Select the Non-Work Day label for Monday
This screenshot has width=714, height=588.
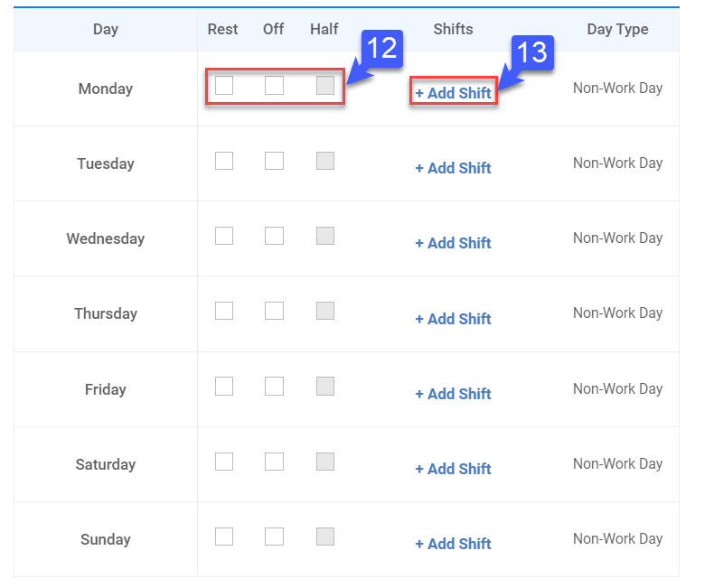click(x=617, y=89)
